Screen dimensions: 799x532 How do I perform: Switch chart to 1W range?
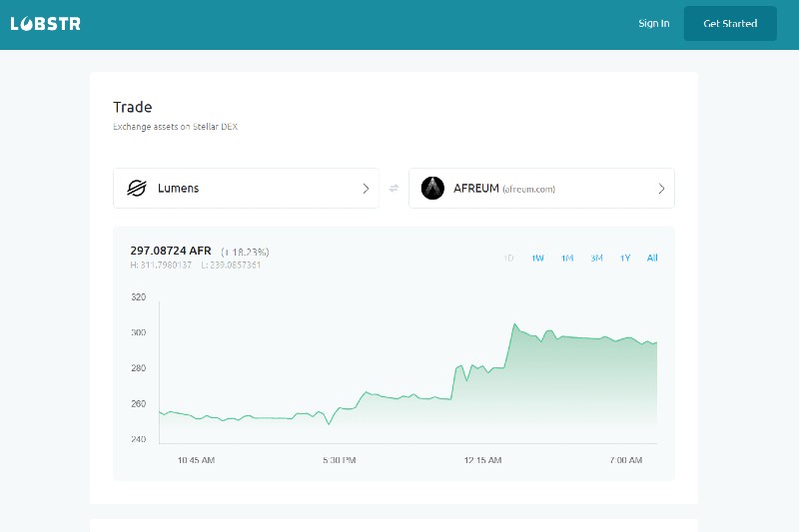pos(537,259)
